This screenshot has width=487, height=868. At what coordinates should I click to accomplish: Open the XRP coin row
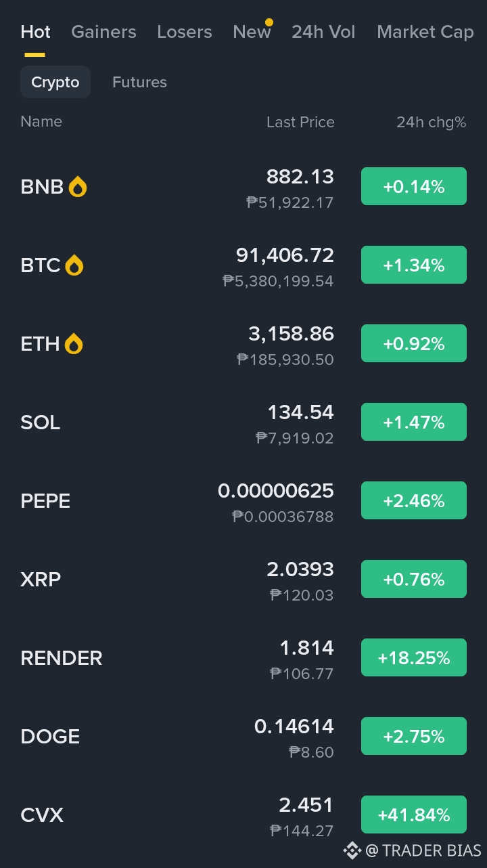[x=243, y=580]
